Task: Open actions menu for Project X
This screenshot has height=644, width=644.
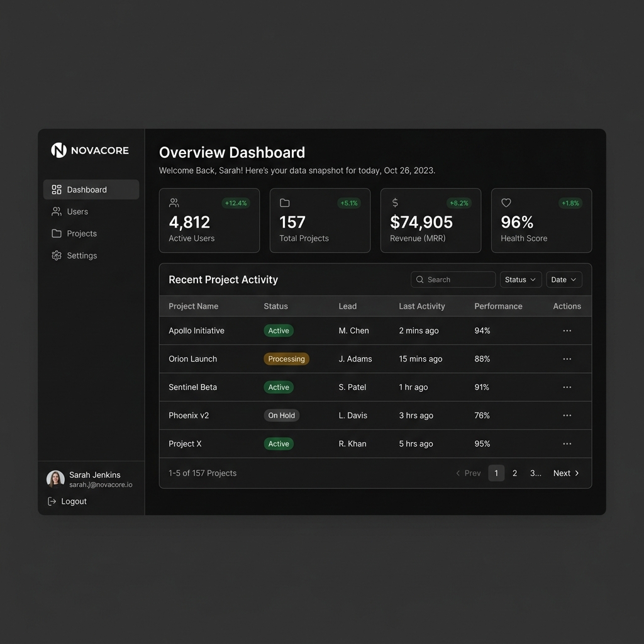Action: tap(567, 443)
